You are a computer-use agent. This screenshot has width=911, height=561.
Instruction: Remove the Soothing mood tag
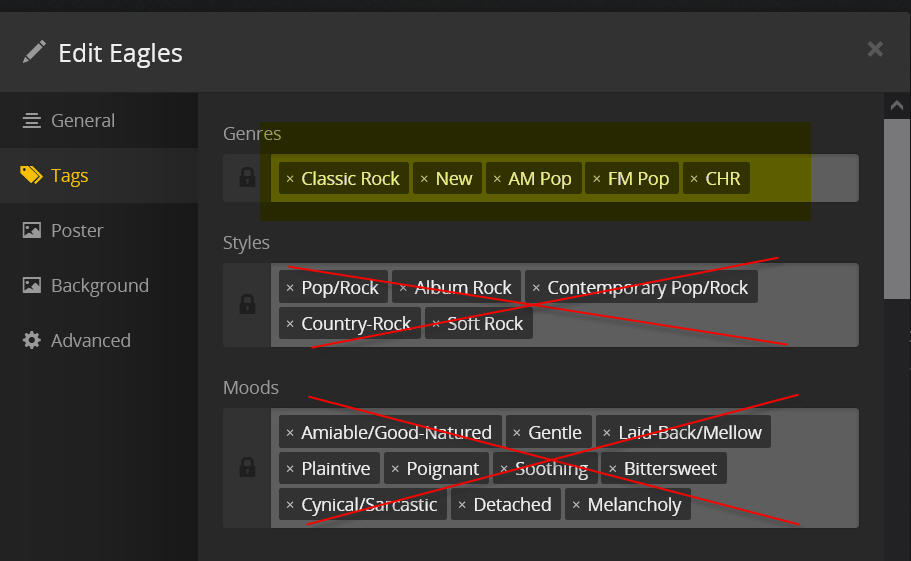(x=504, y=469)
